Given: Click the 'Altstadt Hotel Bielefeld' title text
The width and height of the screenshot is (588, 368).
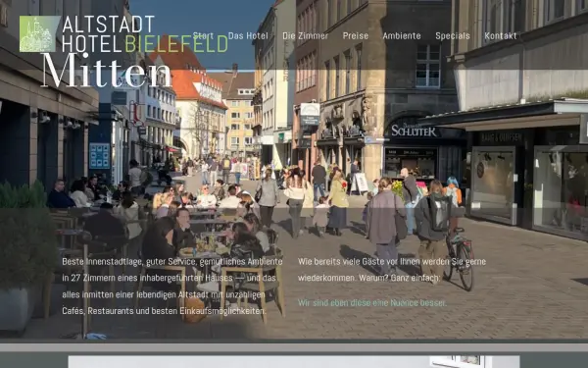Looking at the screenshot, I should coord(145,34).
